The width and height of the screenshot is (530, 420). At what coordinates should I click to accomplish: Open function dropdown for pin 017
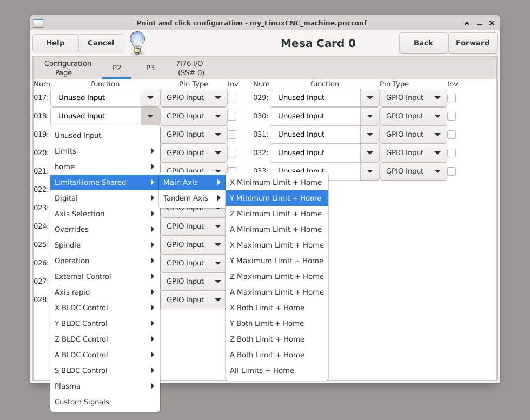point(150,98)
